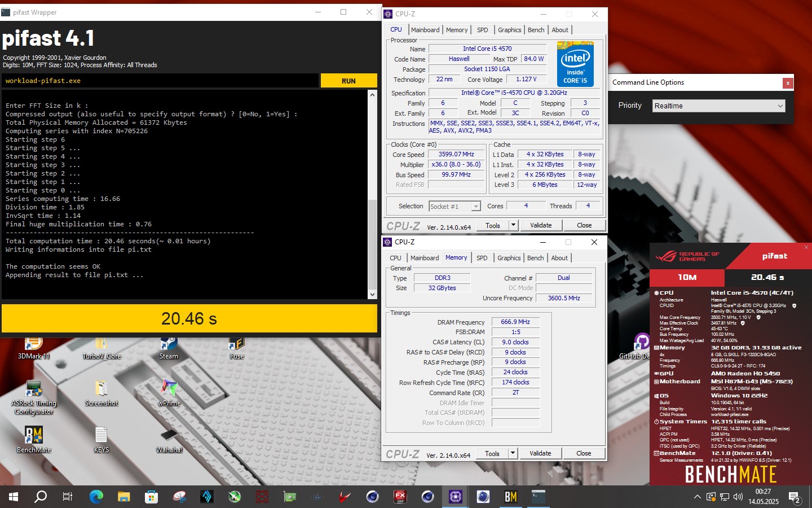Click the Windows Start button
Screen dimensions: 812x508
coord(14,497)
